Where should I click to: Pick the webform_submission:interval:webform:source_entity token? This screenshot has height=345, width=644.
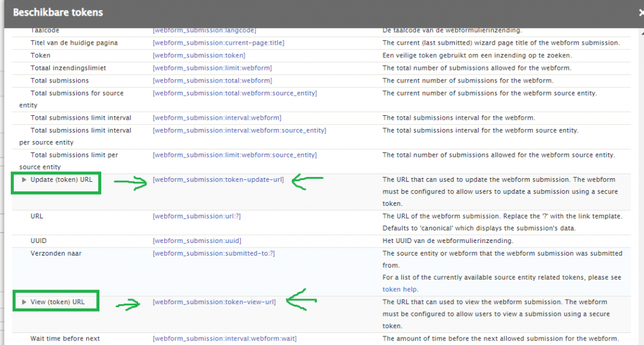tap(239, 130)
